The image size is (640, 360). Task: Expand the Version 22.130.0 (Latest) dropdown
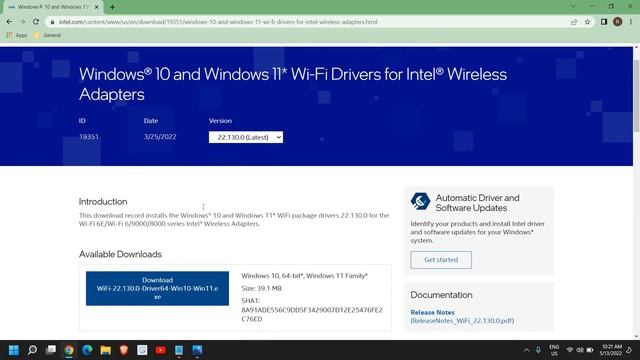tap(246, 137)
